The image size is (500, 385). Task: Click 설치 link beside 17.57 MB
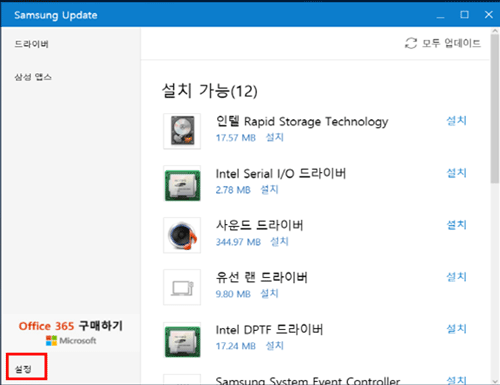(274, 137)
